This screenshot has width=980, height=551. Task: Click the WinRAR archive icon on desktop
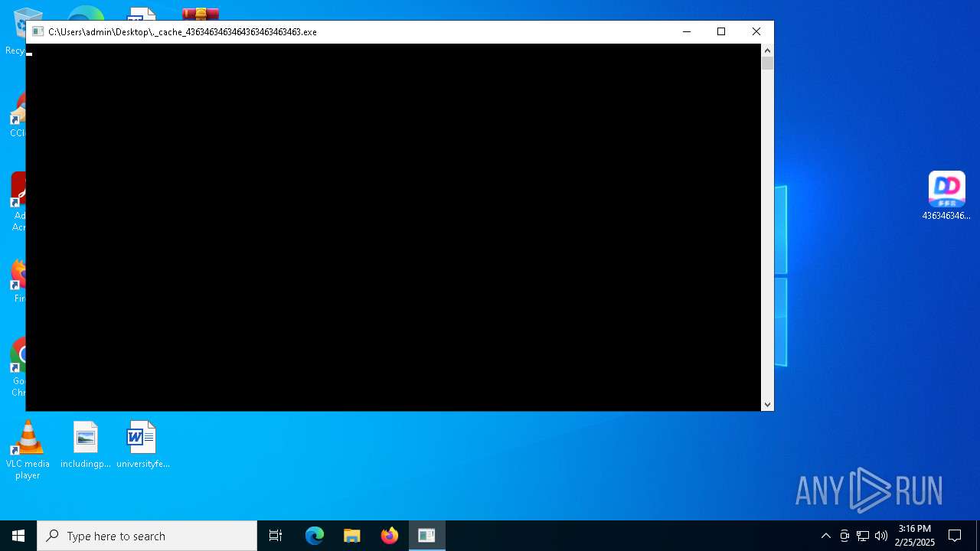[x=201, y=14]
